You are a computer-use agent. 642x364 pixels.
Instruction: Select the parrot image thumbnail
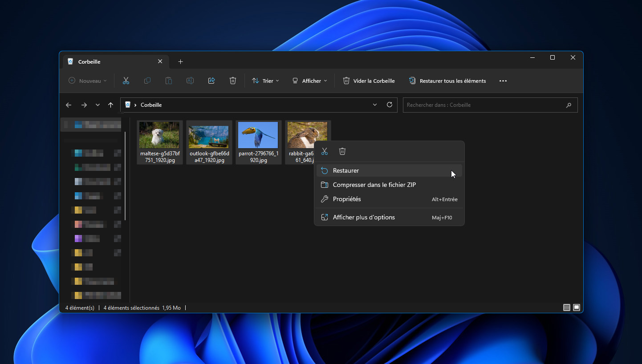(x=258, y=135)
